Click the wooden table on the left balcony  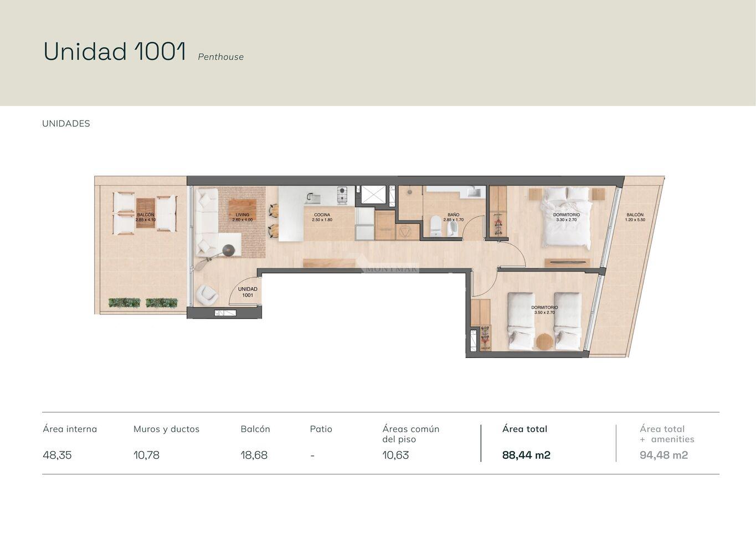tap(146, 214)
